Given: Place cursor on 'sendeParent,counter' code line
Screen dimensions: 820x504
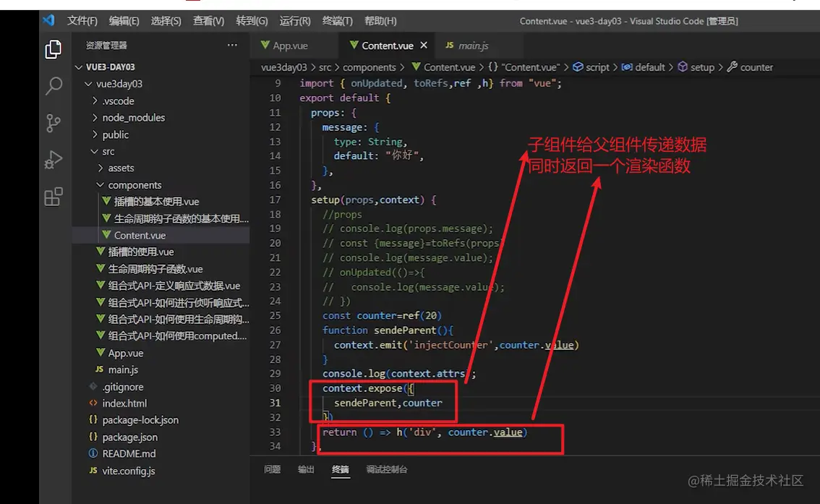Looking at the screenshot, I should 388,403.
